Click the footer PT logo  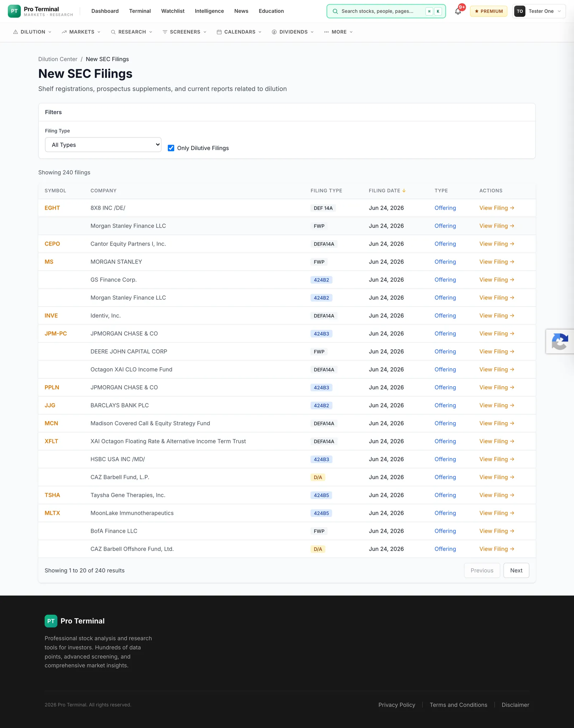[51, 621]
